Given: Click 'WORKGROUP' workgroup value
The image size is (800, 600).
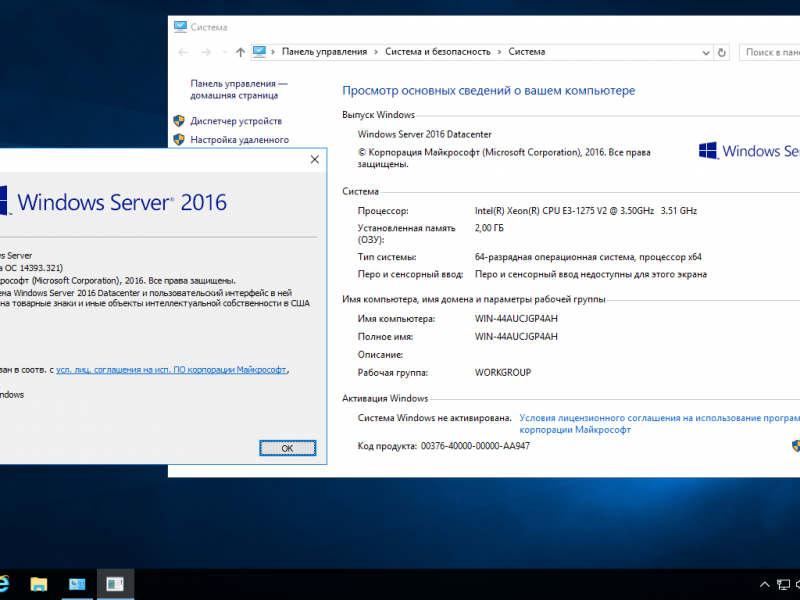Looking at the screenshot, I should 503,373.
